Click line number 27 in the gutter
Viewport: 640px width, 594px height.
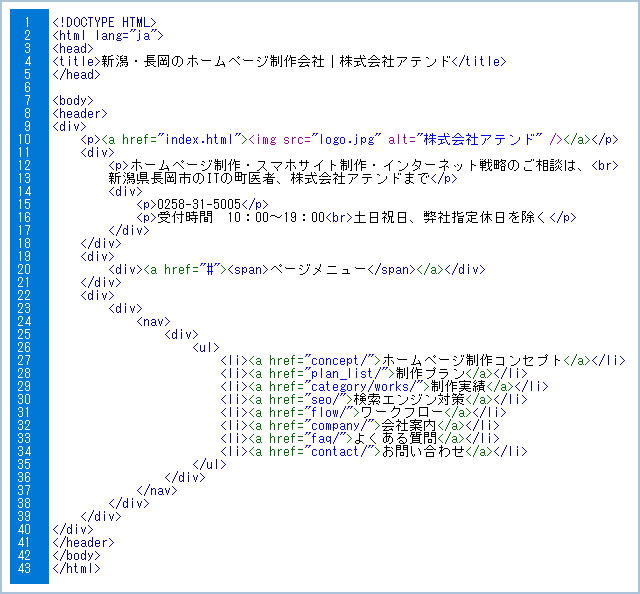pyautogui.click(x=24, y=360)
